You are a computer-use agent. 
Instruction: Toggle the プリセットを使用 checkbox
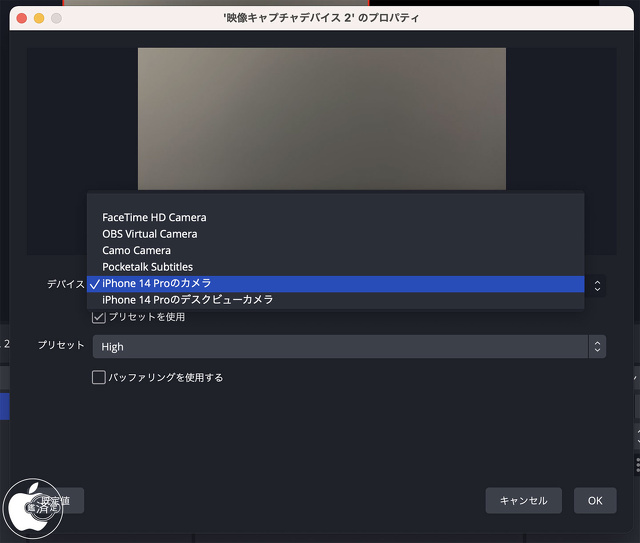[99, 317]
